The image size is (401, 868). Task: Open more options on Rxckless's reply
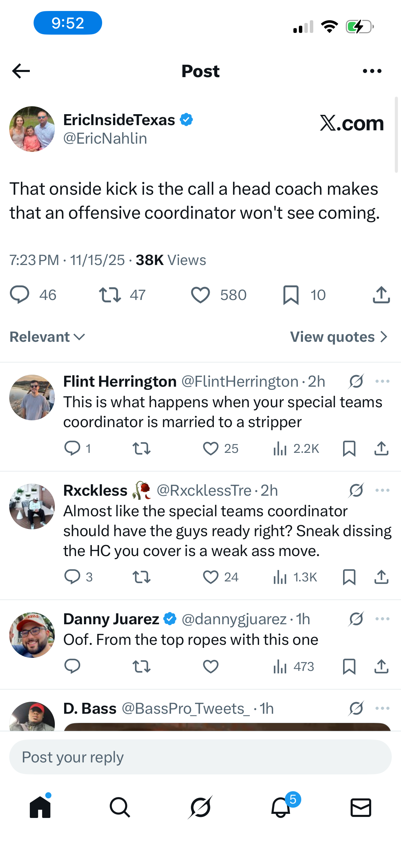tap(382, 490)
